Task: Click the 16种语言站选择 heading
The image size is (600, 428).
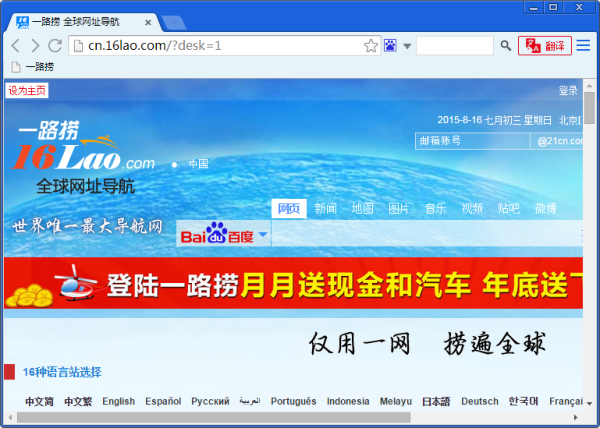Action: coord(62,372)
